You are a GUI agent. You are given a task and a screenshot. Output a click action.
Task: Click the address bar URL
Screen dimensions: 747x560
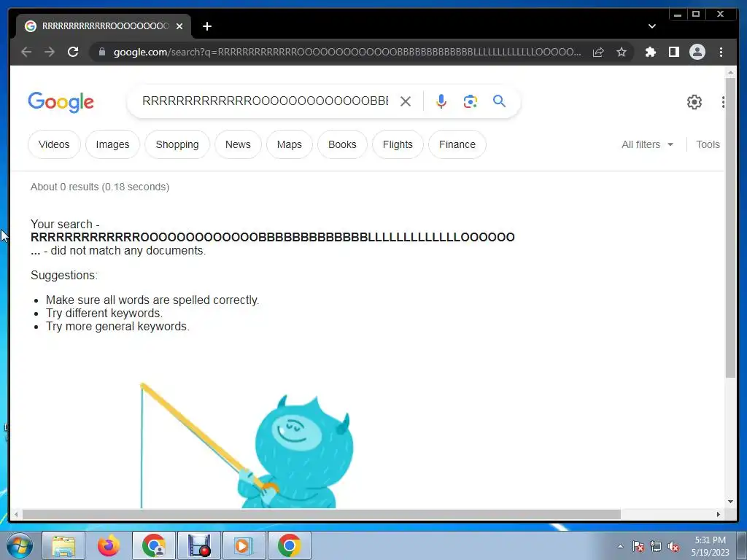click(x=347, y=52)
